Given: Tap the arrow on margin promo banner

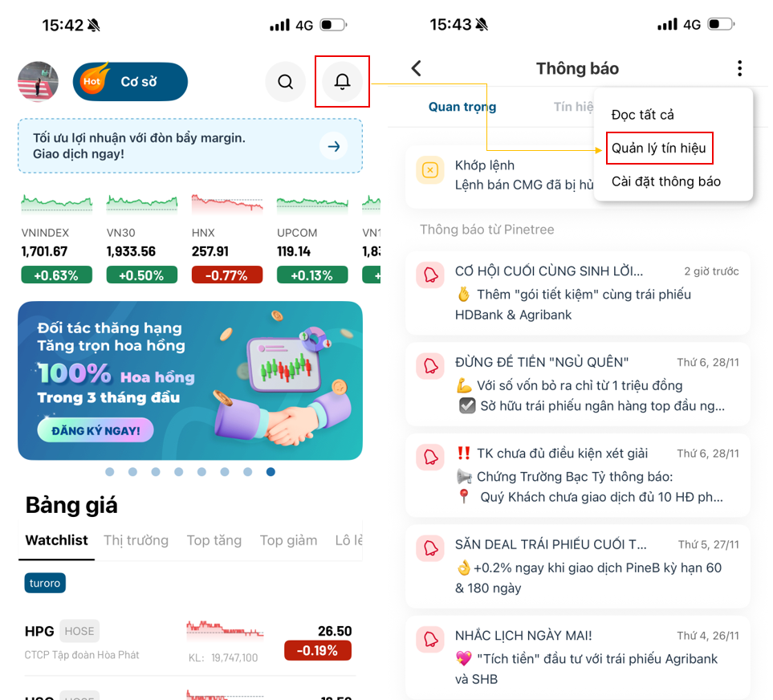Looking at the screenshot, I should click(x=334, y=146).
